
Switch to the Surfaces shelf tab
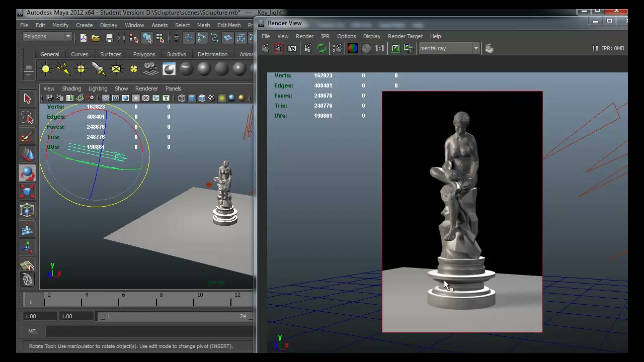click(111, 54)
